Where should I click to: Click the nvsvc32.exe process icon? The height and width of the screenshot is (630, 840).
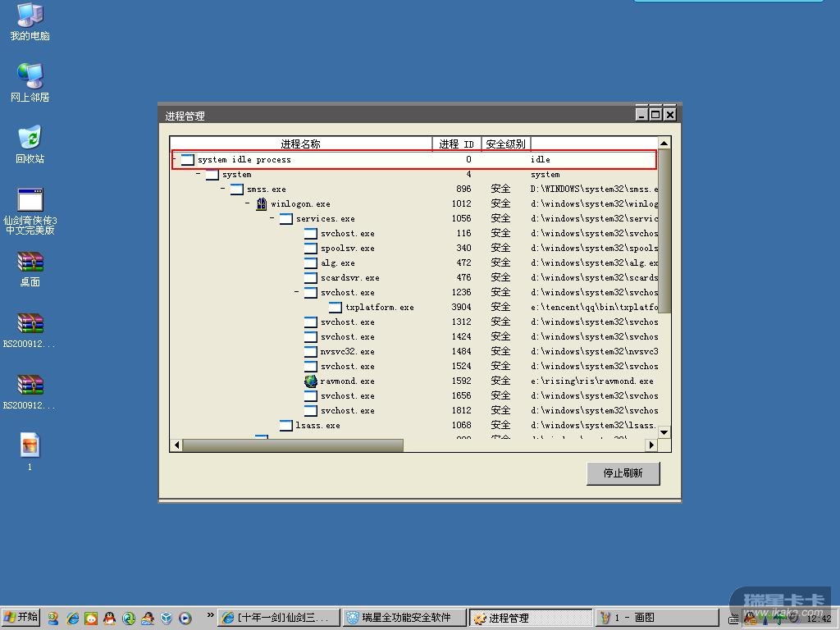click(311, 352)
